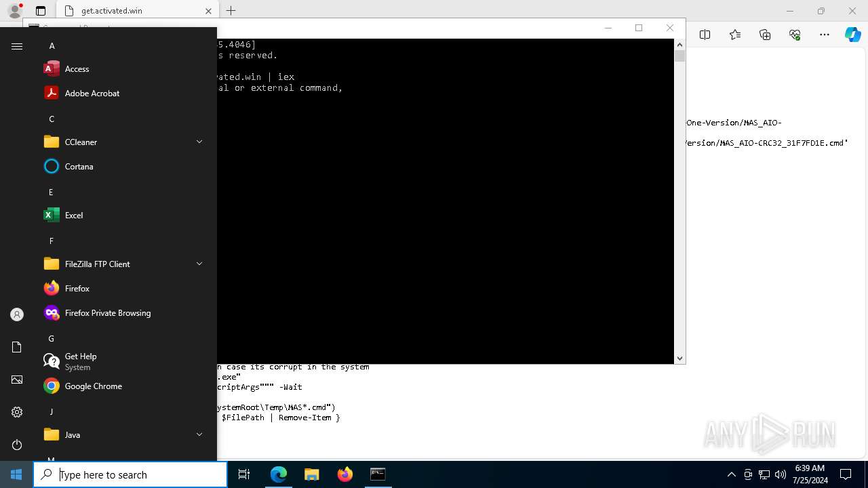Open Edge Favorites

(735, 35)
